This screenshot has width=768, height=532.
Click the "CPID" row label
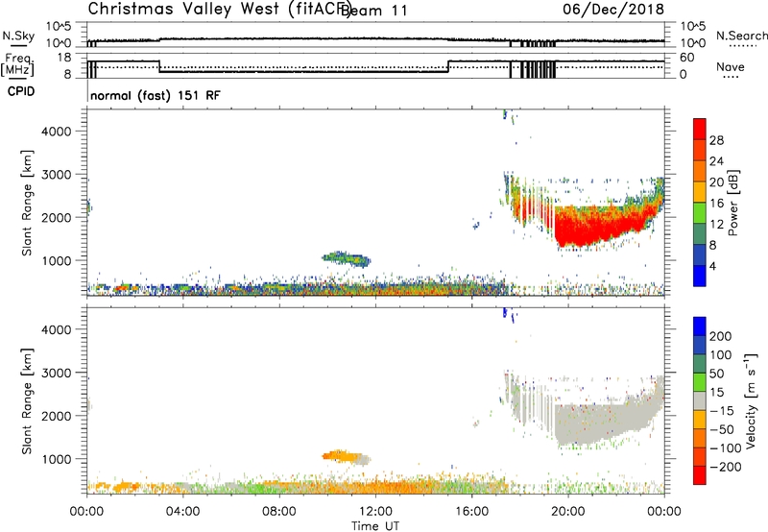[x=21, y=91]
